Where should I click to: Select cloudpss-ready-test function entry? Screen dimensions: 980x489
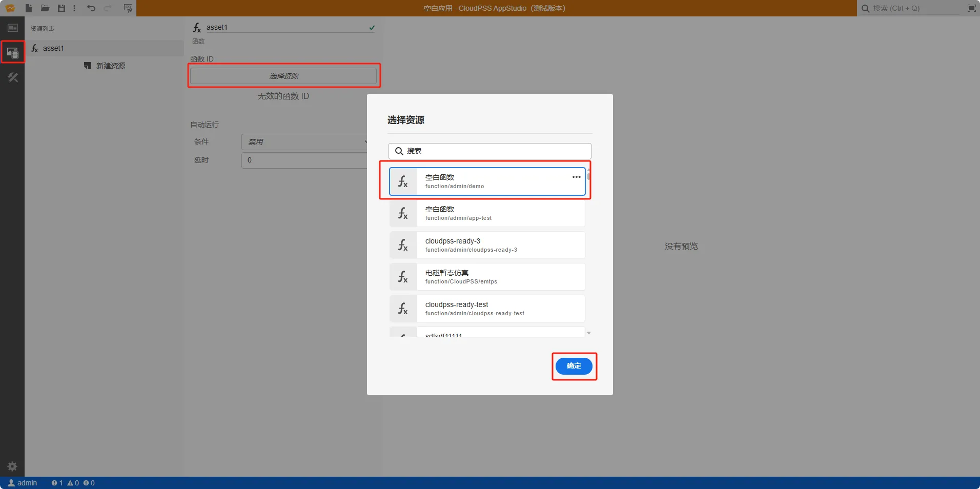(487, 309)
